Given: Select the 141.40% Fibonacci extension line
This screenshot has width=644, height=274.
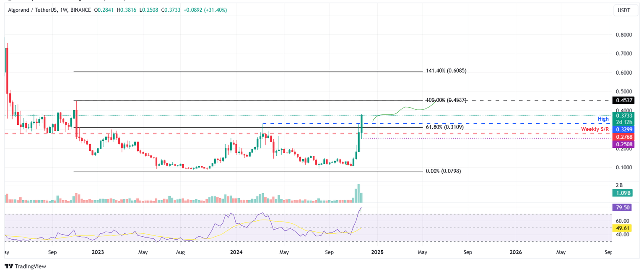Looking at the screenshot, I should tap(252, 71).
